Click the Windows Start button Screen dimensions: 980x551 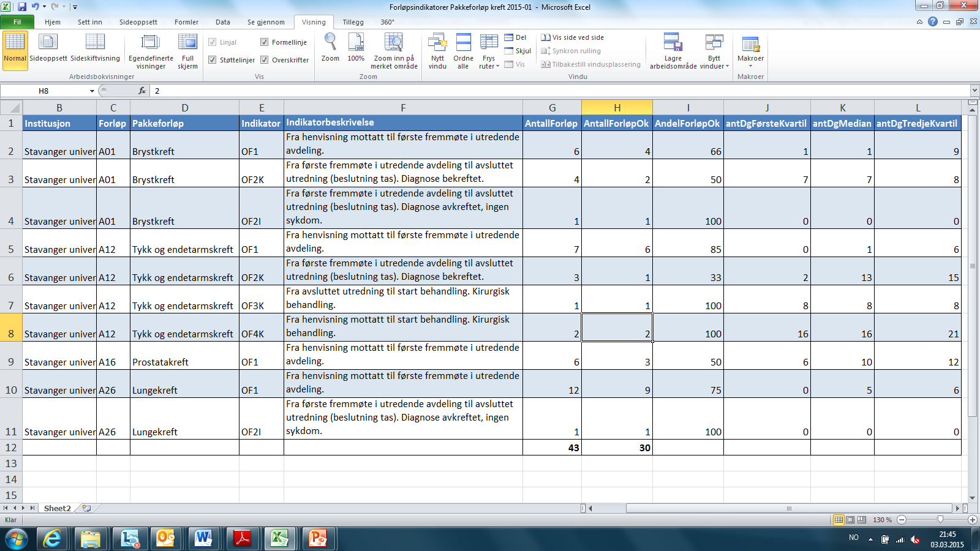17,539
